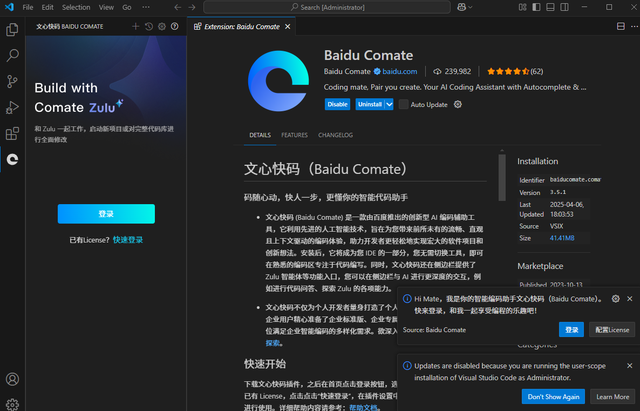Click the star rating (62)

[x=515, y=71]
